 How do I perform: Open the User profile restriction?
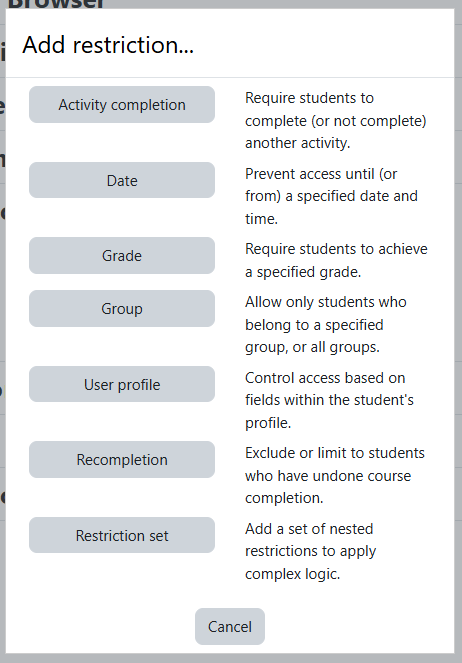[x=122, y=384]
